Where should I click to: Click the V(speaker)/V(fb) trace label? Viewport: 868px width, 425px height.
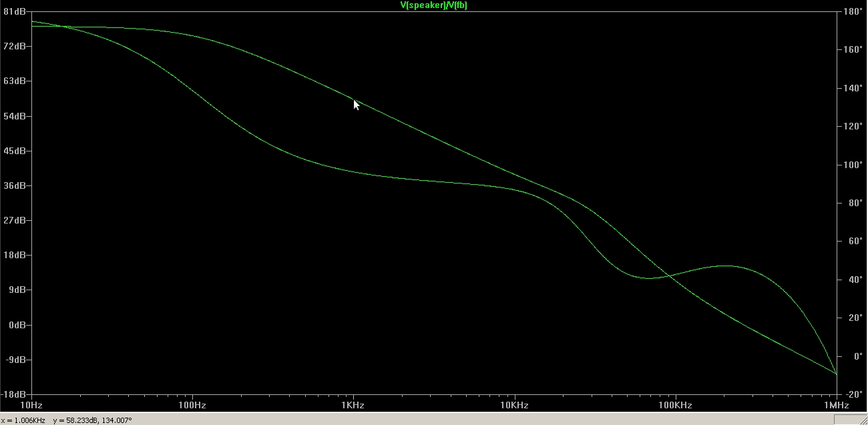[433, 5]
